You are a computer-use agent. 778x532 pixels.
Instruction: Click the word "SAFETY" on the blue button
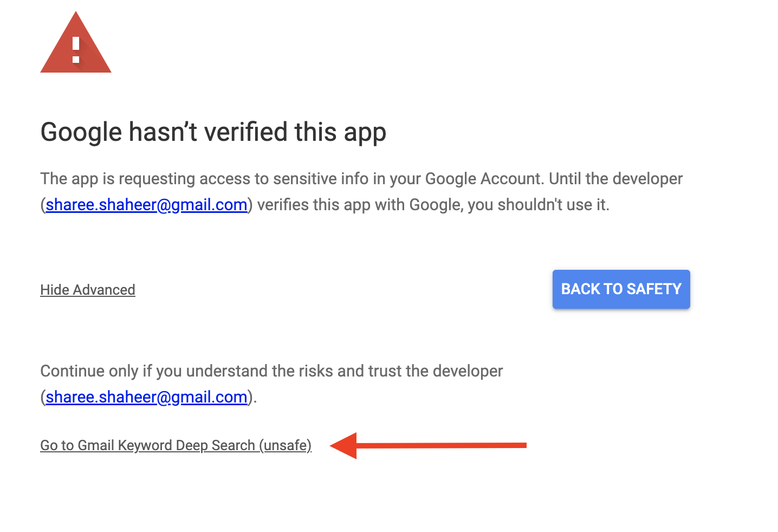[653, 289]
